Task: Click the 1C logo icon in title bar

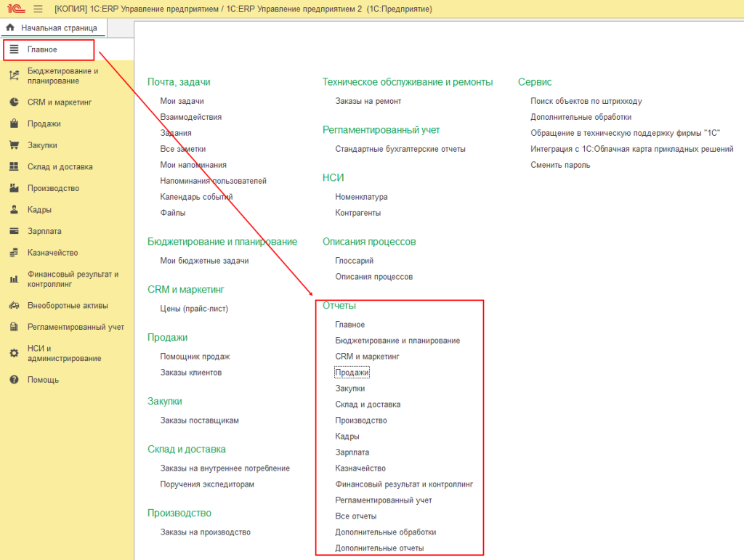Action: (15, 9)
